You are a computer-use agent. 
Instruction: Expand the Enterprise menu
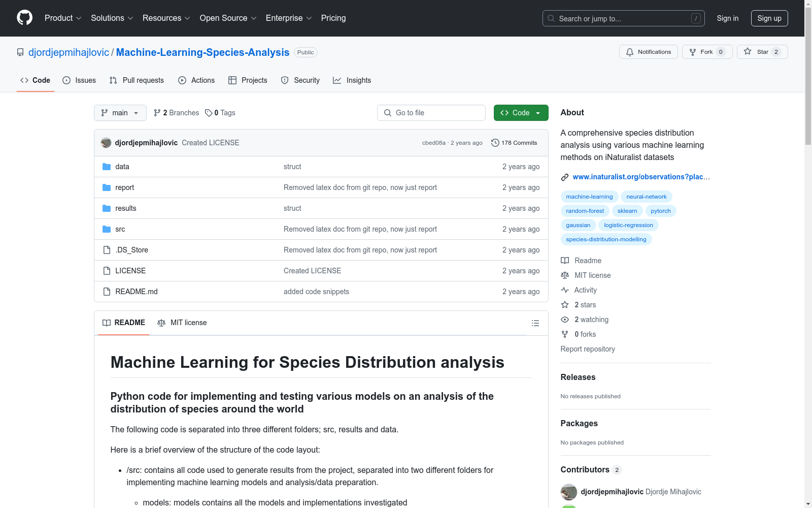click(289, 18)
